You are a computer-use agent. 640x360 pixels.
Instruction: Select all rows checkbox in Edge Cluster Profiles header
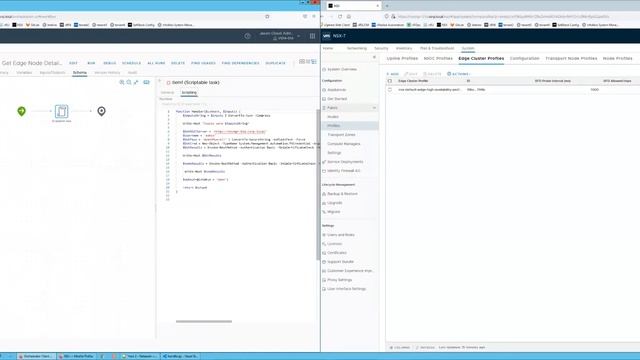390,81
